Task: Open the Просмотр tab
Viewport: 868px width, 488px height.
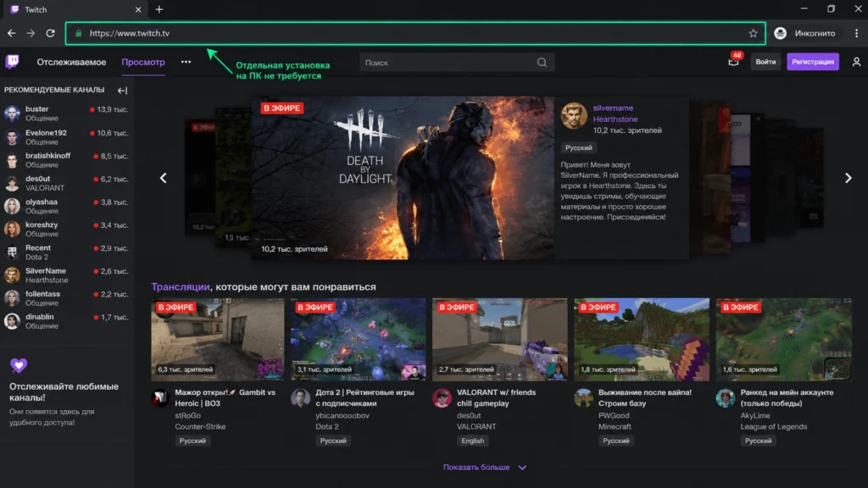Action: (143, 62)
